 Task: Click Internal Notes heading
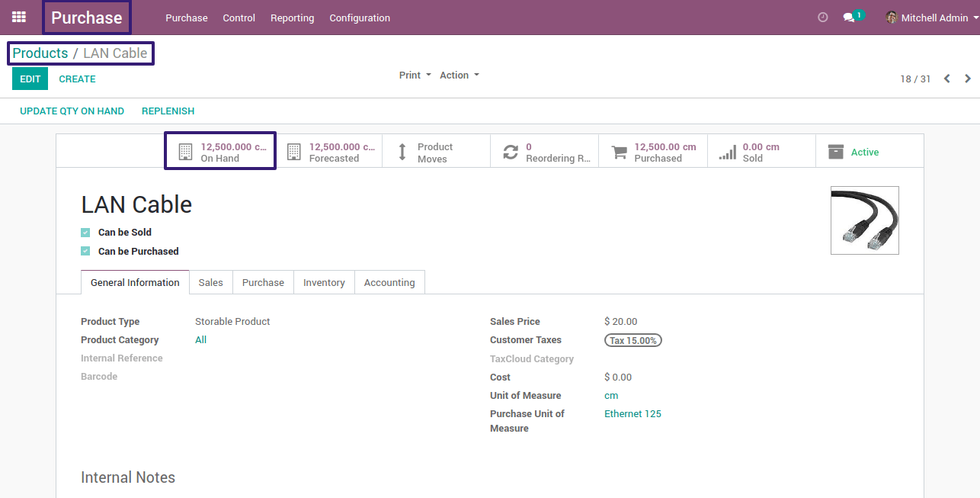tap(128, 477)
